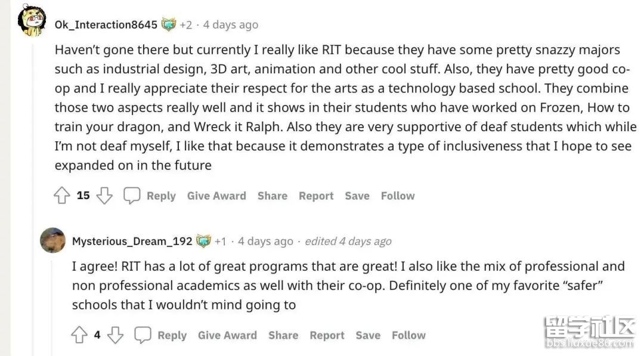The width and height of the screenshot is (644, 356).
Task: Follow Mysterious_Dream_192's reply thread
Action: [x=408, y=335]
